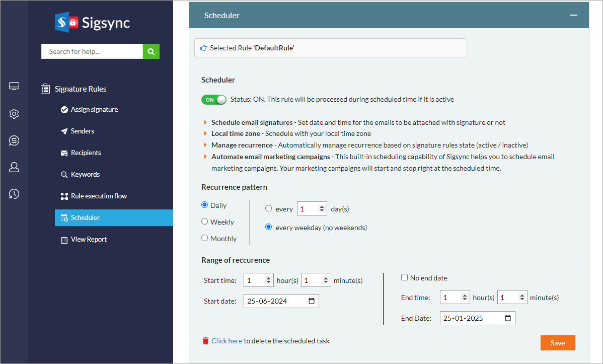Focus the Search for help input field
603x364 pixels.
[x=92, y=51]
